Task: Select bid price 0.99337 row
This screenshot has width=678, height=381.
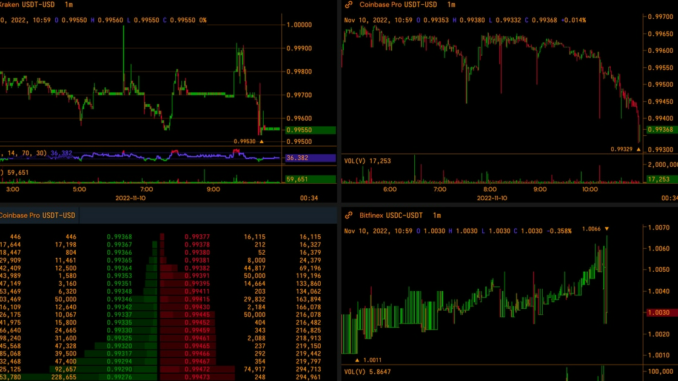Action: pos(119,315)
